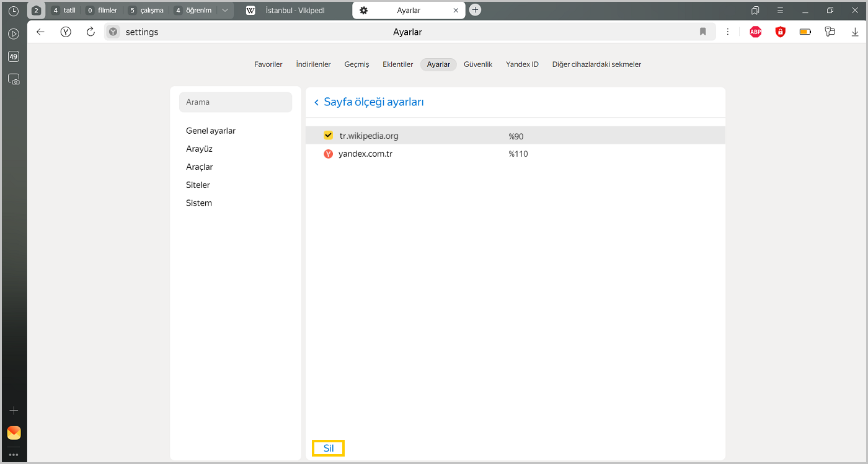Click the Sil delete button
The height and width of the screenshot is (464, 868).
(328, 449)
